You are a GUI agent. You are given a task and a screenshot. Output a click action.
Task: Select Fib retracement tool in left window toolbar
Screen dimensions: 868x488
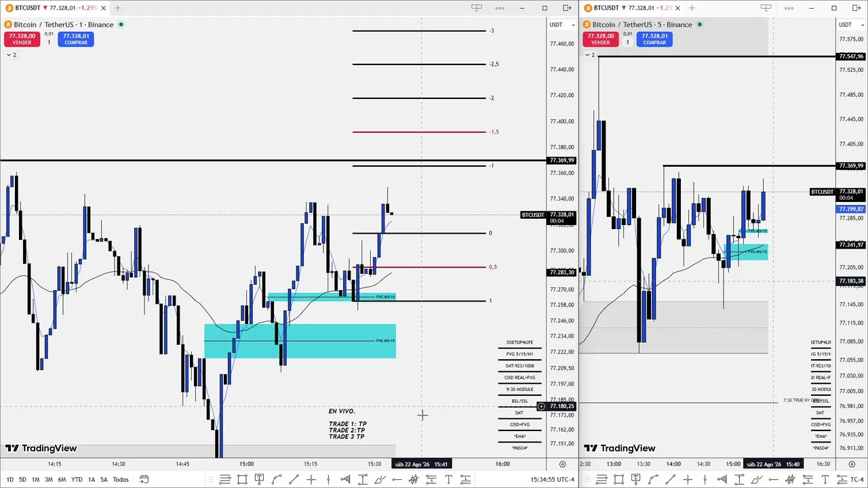point(224,480)
